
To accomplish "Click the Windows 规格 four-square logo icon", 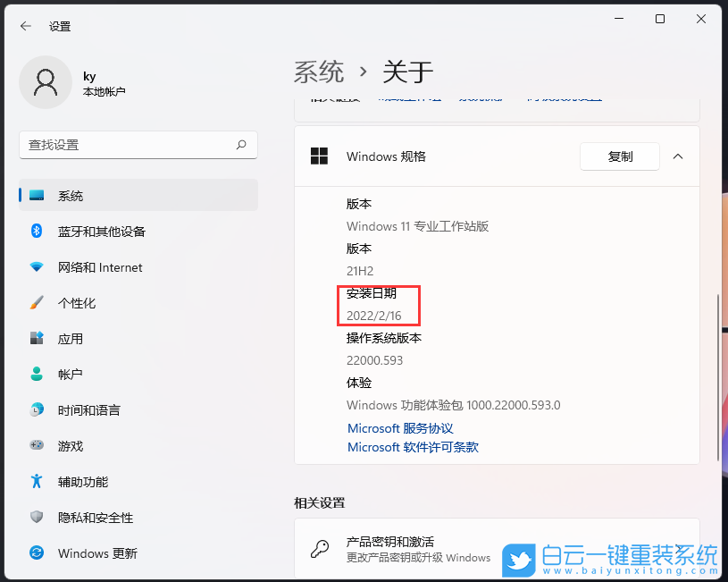I will click(319, 156).
